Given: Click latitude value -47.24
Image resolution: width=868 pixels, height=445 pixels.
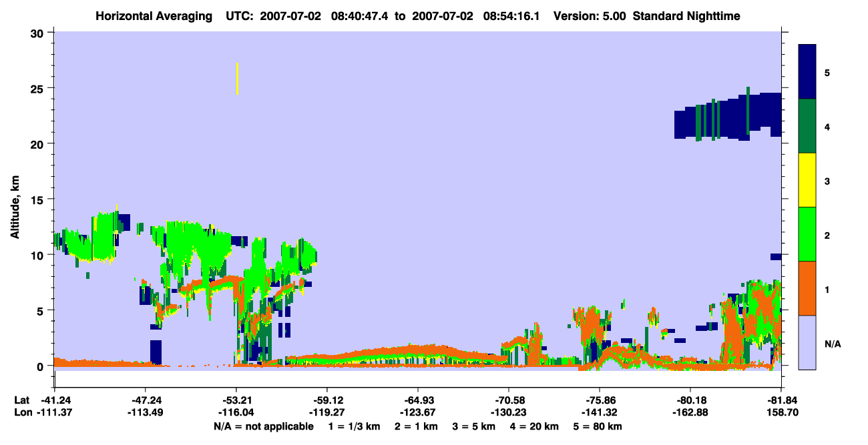Looking at the screenshot, I should coord(145,400).
